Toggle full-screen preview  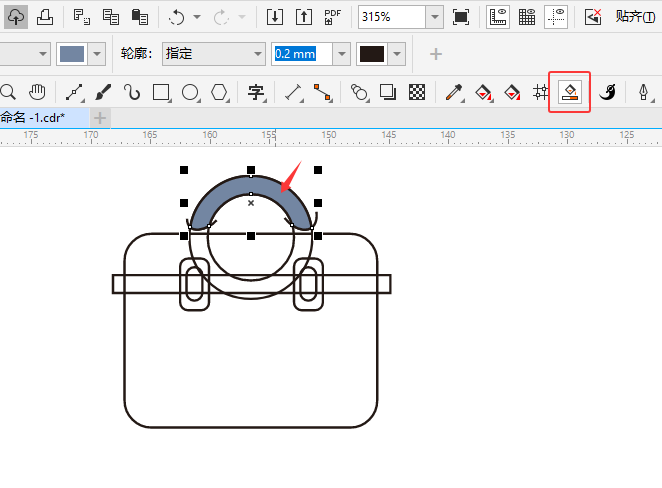(x=461, y=17)
